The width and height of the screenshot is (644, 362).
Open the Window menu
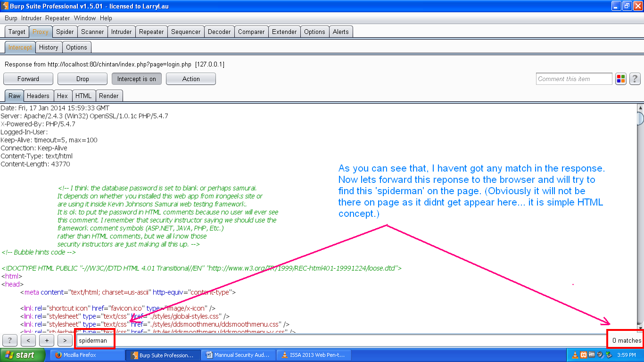click(x=85, y=18)
